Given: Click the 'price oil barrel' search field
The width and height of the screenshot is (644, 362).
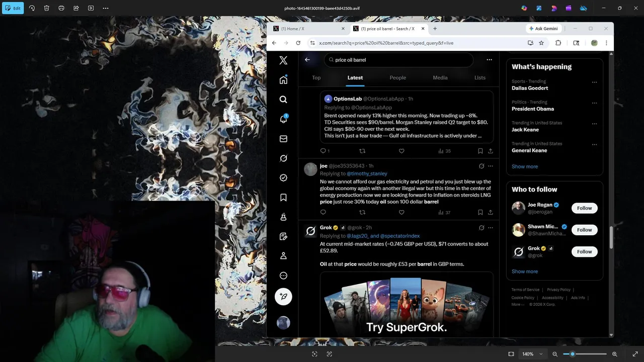Looking at the screenshot, I should pyautogui.click(x=398, y=60).
